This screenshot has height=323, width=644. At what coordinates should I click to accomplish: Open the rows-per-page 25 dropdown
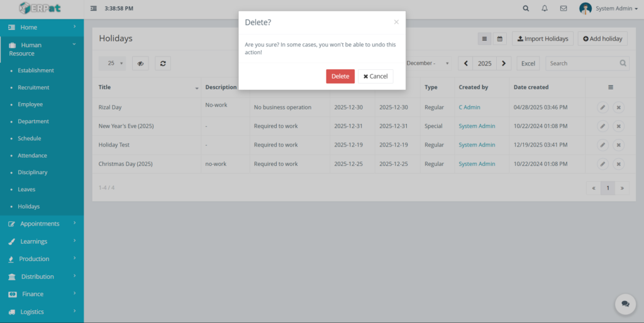tap(113, 63)
